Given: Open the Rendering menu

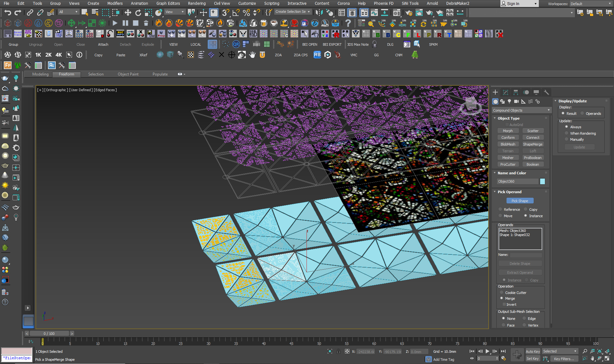Looking at the screenshot, I should pos(196,4).
